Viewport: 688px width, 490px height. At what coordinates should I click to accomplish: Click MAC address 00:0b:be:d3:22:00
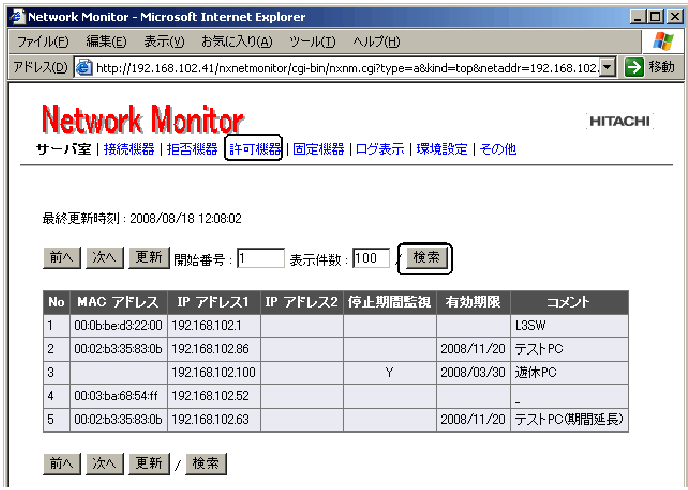[118, 325]
